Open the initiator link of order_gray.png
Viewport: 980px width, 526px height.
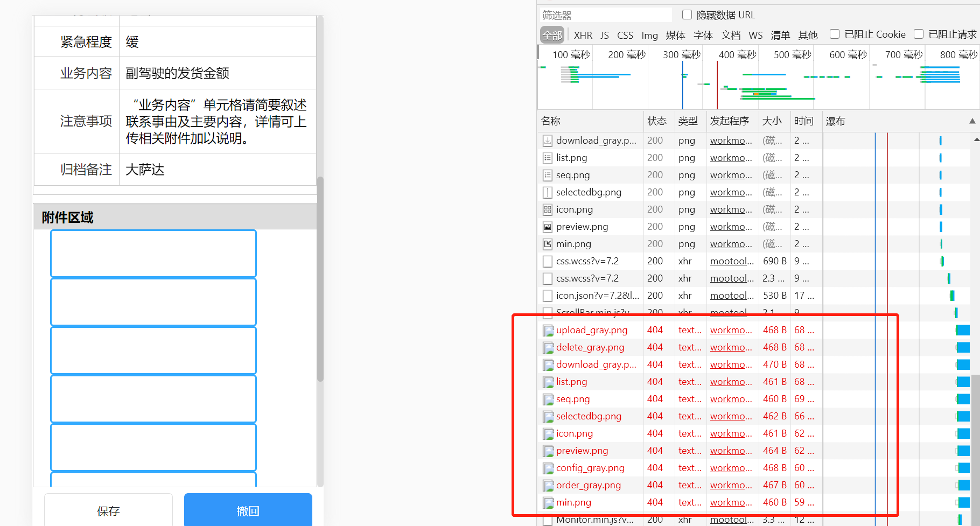[731, 485]
